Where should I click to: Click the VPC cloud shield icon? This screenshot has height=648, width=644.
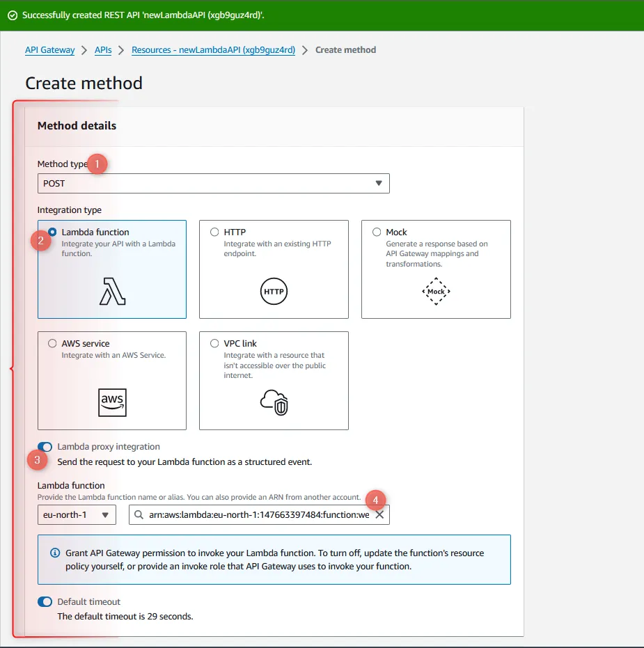[274, 402]
